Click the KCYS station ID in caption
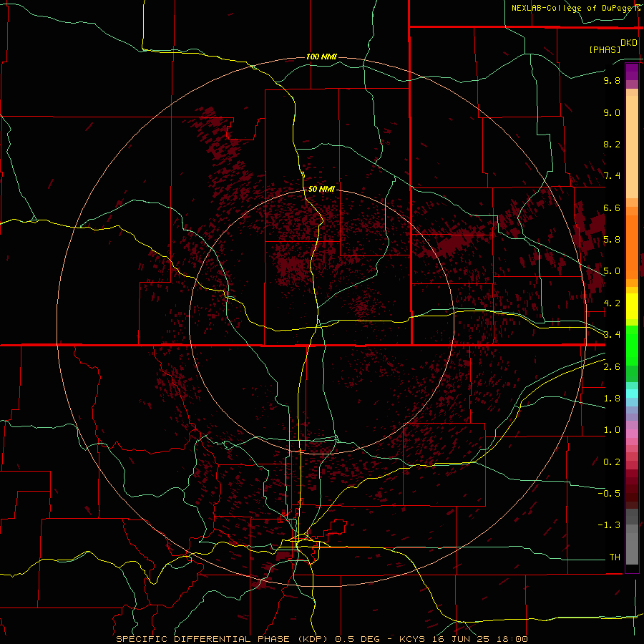The height and width of the screenshot is (644, 644). point(413,639)
